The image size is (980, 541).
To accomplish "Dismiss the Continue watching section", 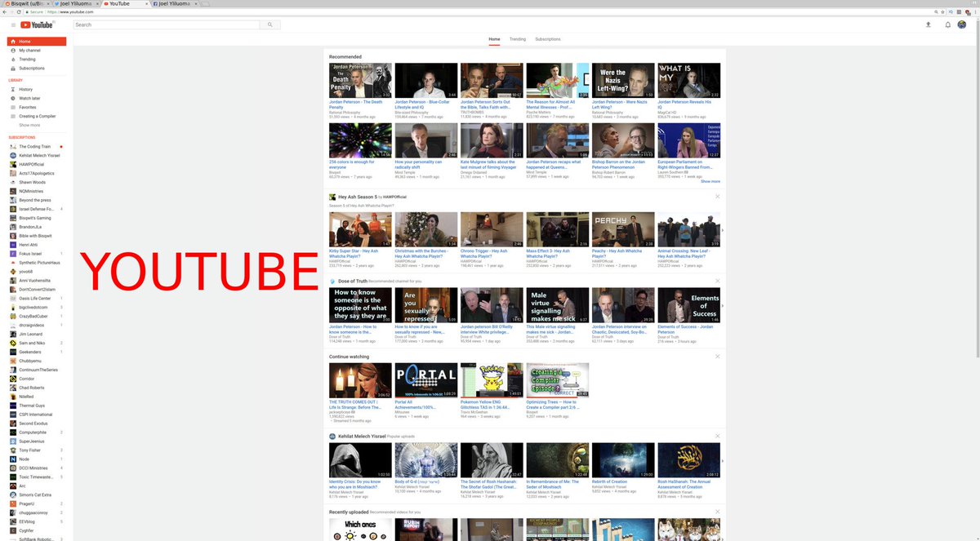I will coord(717,357).
